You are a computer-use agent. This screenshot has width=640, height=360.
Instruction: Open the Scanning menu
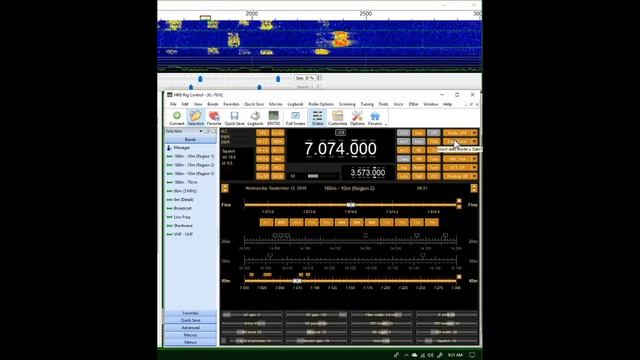[x=347, y=104]
